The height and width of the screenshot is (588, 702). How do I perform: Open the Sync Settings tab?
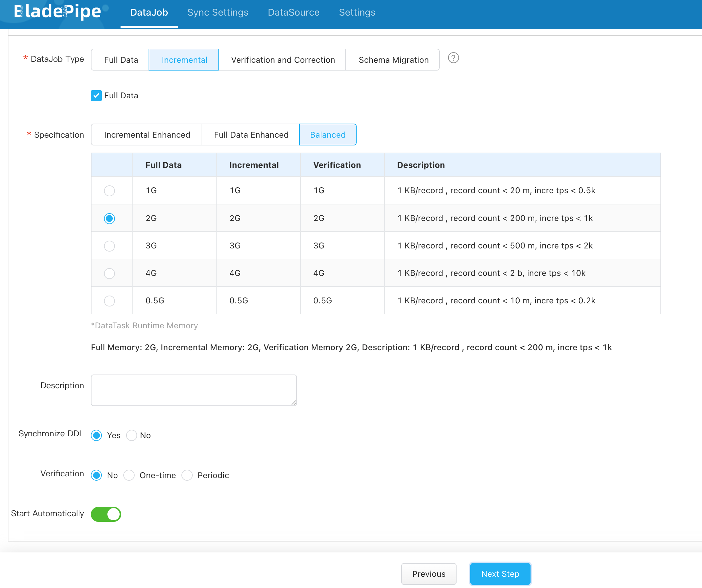[218, 13]
